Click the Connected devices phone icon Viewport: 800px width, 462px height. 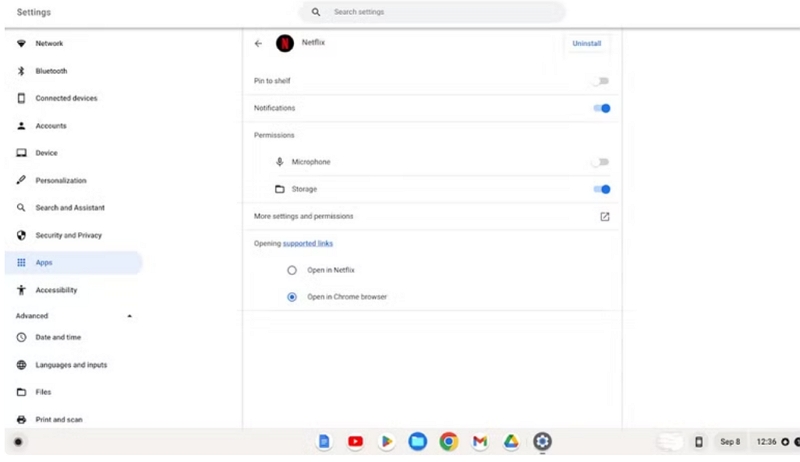[21, 98]
